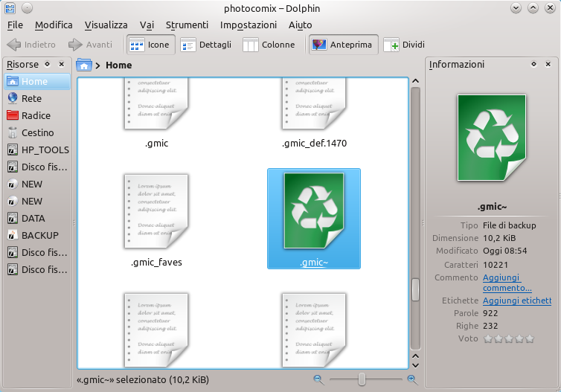
Task: Switch to Dettagli view mode
Action: [x=205, y=45]
